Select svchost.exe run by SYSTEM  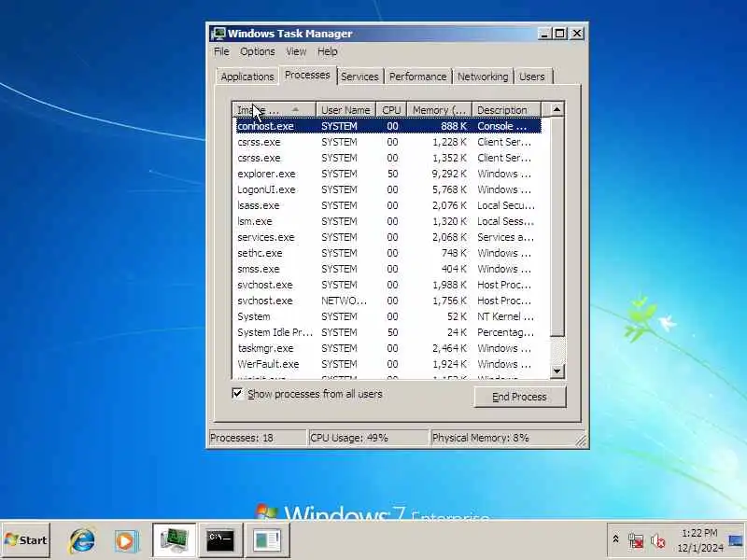pyautogui.click(x=388, y=285)
